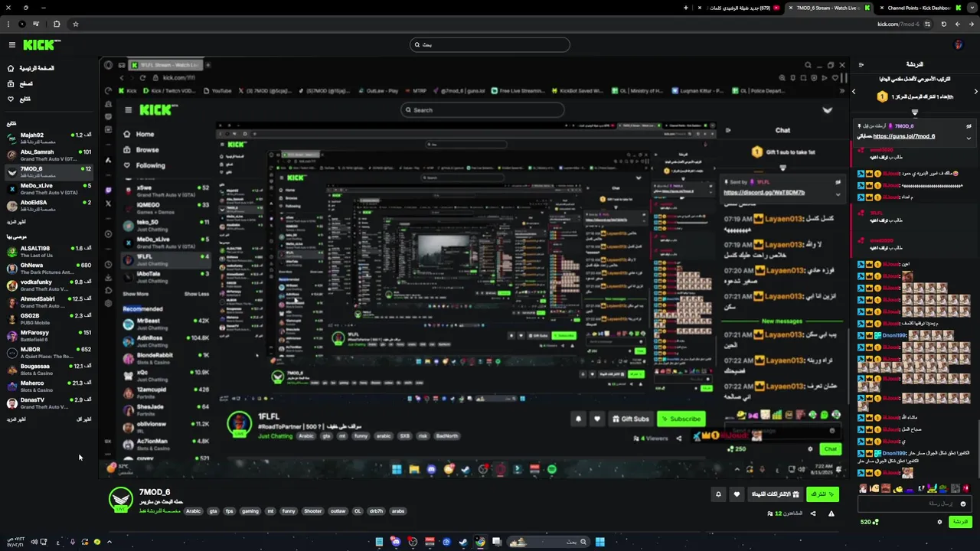Select the Arabic stream tag
Viewport: 980px width, 551px height.
pyautogui.click(x=193, y=511)
